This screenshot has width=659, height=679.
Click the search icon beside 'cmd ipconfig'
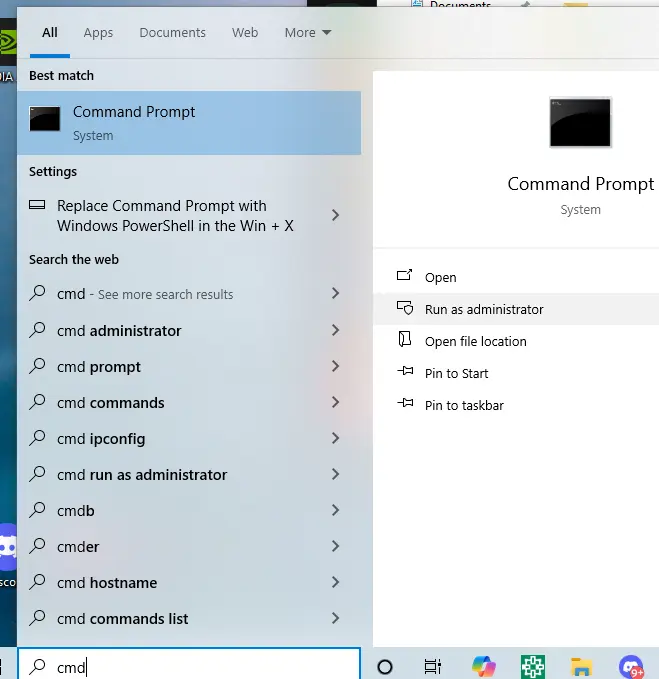(x=38, y=437)
